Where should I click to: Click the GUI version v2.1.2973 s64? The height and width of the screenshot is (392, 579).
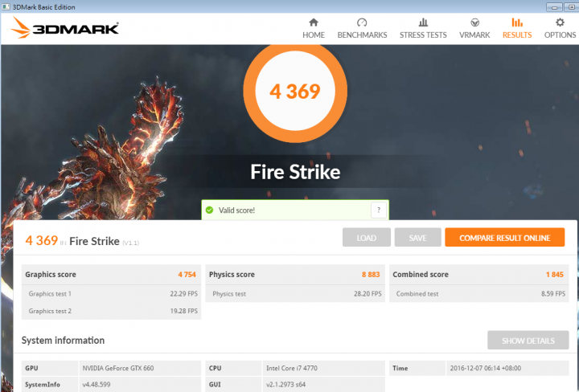point(285,384)
